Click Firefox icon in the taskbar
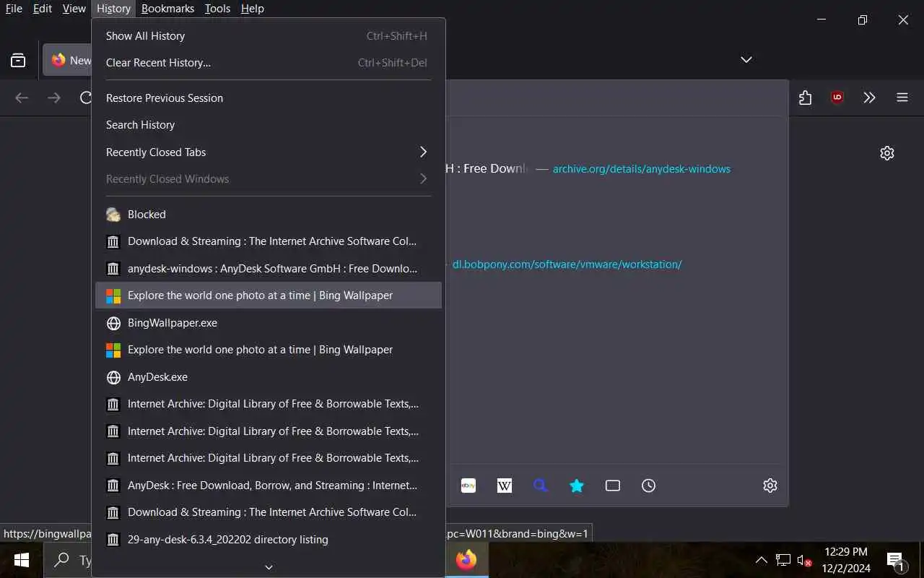The height and width of the screenshot is (578, 924). click(466, 560)
